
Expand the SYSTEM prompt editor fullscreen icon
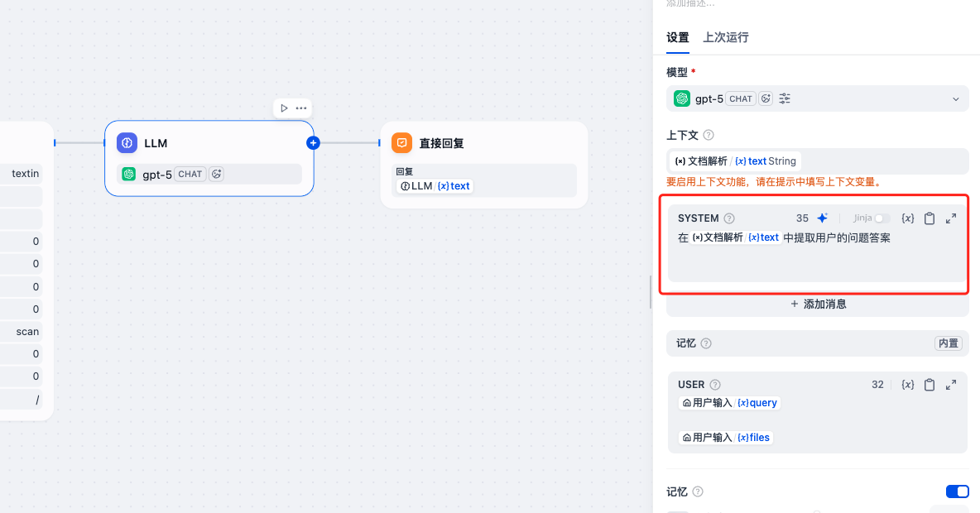point(950,218)
